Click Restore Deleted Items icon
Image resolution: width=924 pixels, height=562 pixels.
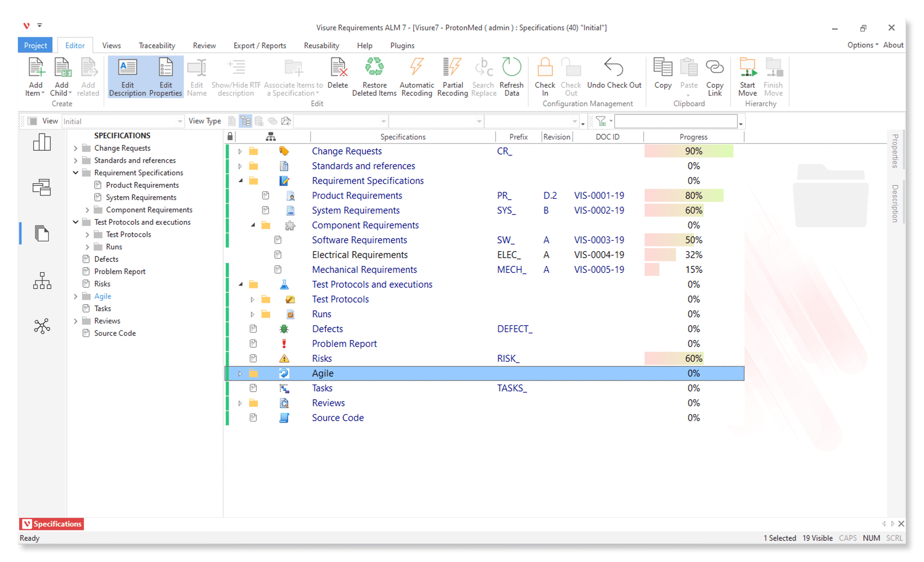coord(374,68)
